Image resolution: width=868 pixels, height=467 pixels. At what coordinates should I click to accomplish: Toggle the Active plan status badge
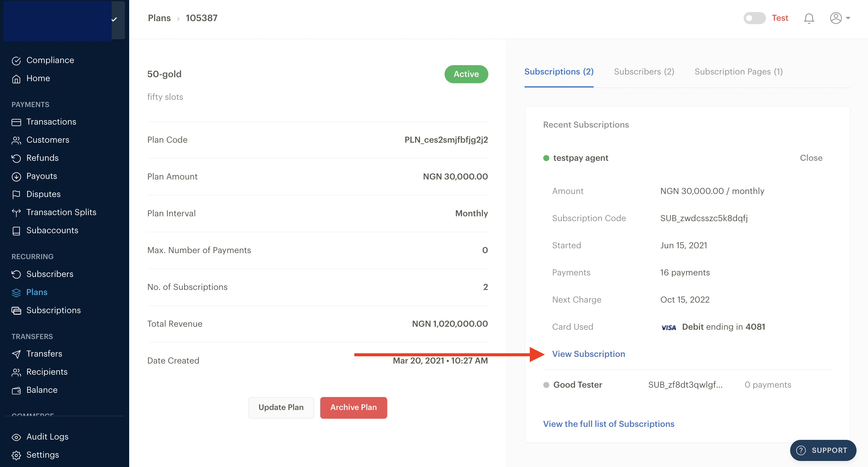pyautogui.click(x=467, y=74)
